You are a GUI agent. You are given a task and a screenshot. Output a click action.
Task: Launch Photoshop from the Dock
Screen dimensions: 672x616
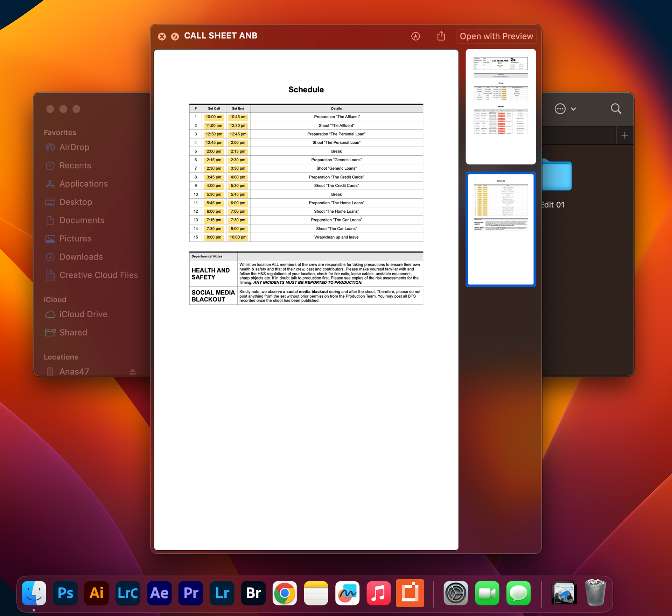[65, 593]
